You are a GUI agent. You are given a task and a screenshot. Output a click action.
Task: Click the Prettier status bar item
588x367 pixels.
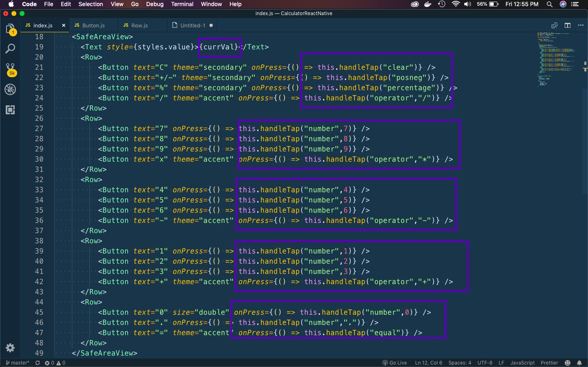click(x=549, y=363)
